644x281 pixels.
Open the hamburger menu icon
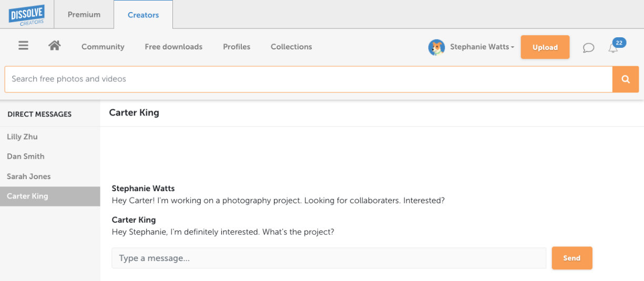click(23, 46)
